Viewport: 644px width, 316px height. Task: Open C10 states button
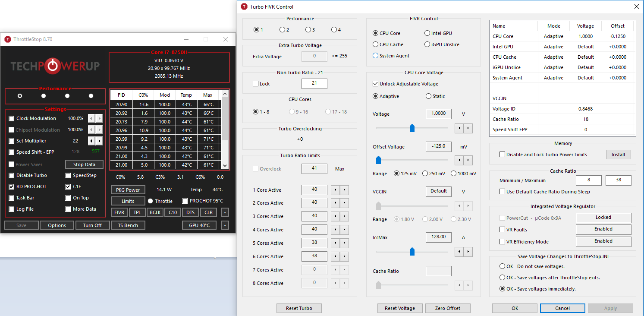click(x=173, y=212)
